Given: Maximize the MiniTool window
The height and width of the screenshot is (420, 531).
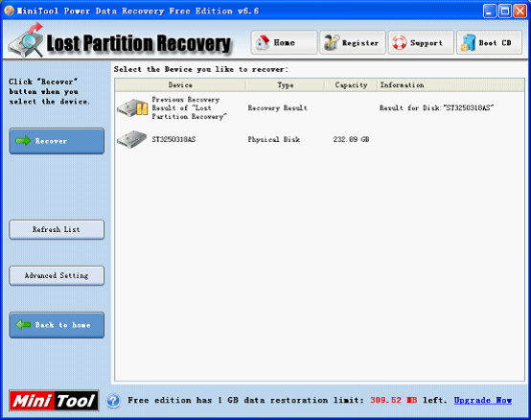Looking at the screenshot, I should point(505,11).
